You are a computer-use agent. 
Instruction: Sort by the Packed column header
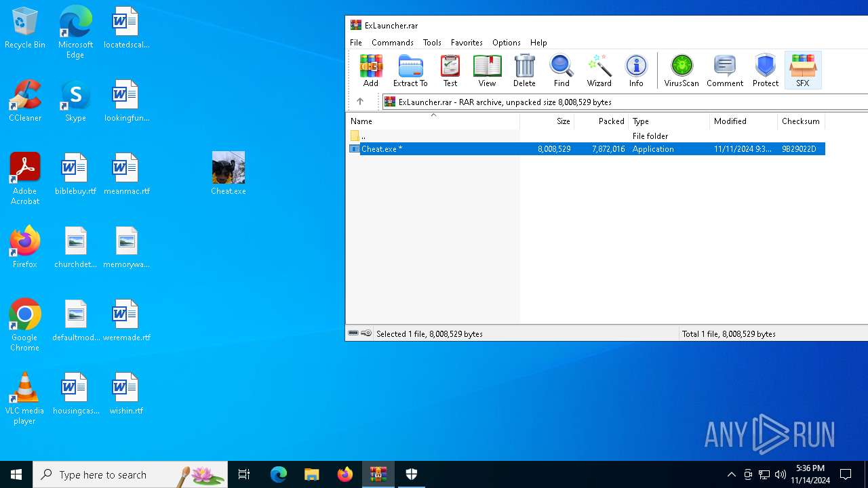point(601,121)
